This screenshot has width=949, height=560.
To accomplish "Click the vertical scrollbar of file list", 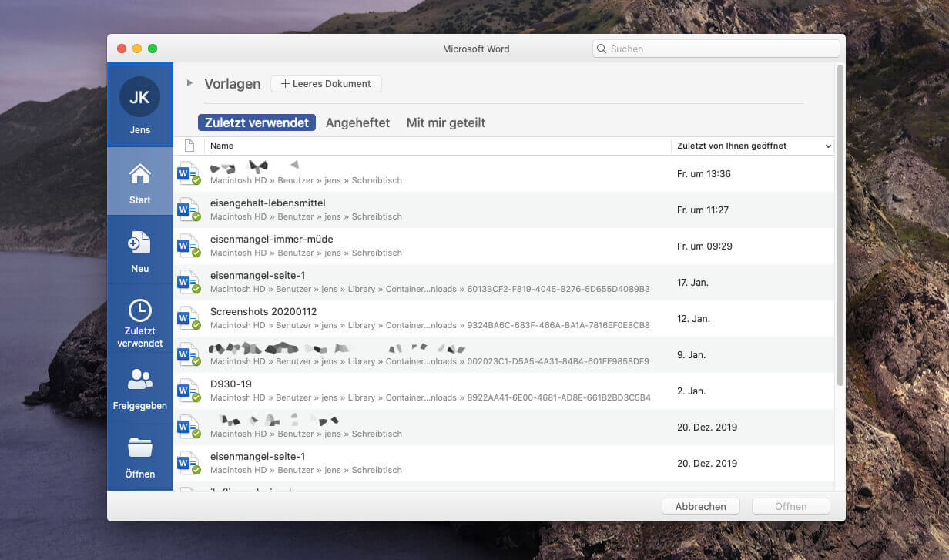I will (840, 231).
